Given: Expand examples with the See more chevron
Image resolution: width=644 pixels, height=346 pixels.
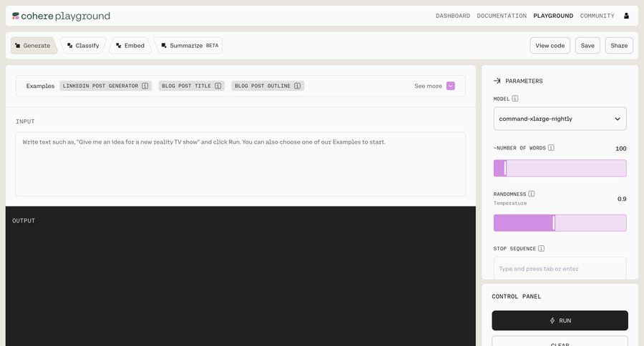Looking at the screenshot, I should coord(451,86).
